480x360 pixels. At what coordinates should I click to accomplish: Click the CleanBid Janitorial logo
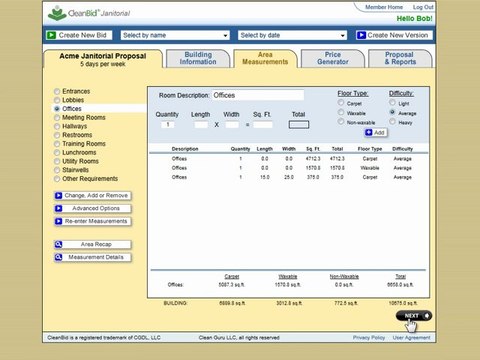89,13
